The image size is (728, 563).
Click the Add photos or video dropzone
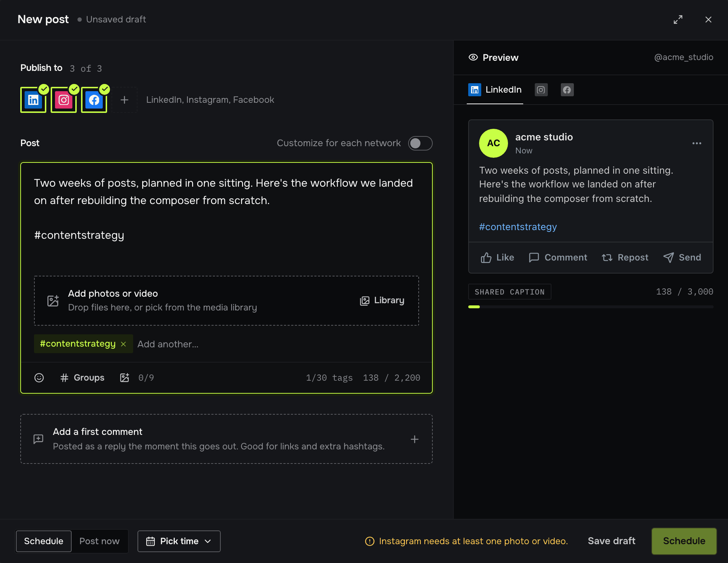(227, 301)
